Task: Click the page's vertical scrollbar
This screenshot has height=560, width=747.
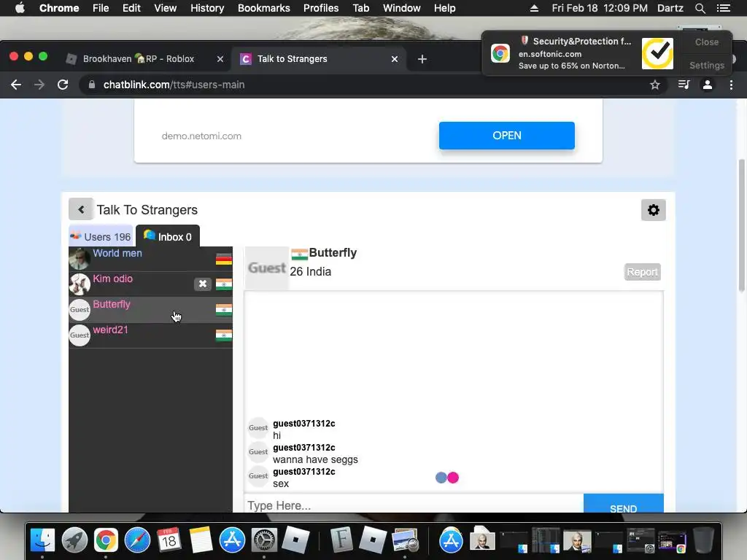Action: click(x=741, y=225)
